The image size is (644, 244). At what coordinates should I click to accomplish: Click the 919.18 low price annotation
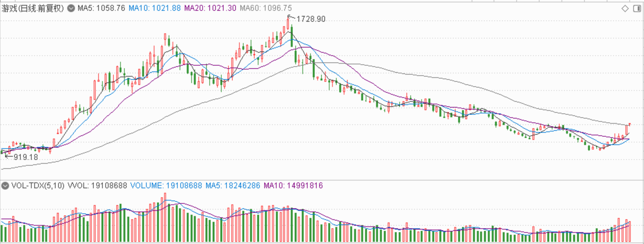(26, 158)
